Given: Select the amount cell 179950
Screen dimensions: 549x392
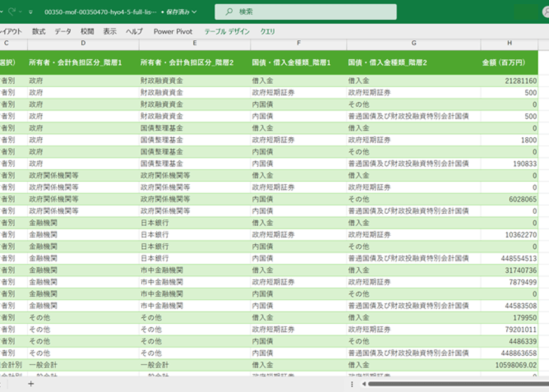Looking at the screenshot, I should pyautogui.click(x=509, y=318).
